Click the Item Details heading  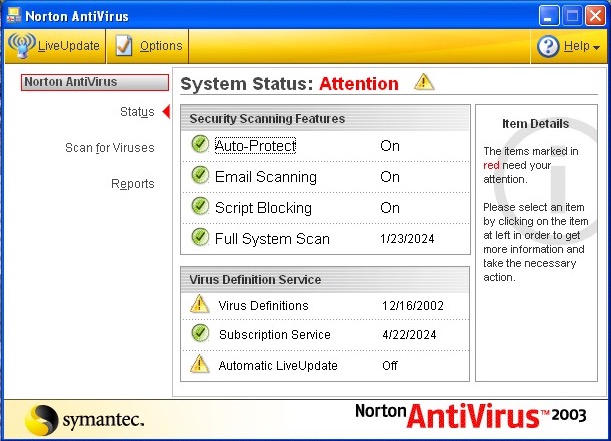(535, 124)
